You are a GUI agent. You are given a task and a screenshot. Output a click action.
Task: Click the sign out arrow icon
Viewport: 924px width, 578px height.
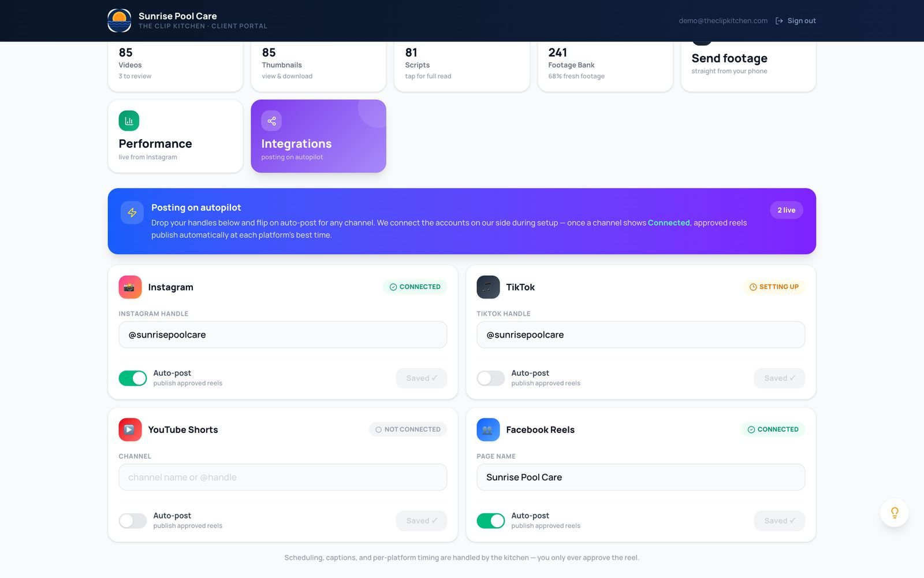779,21
